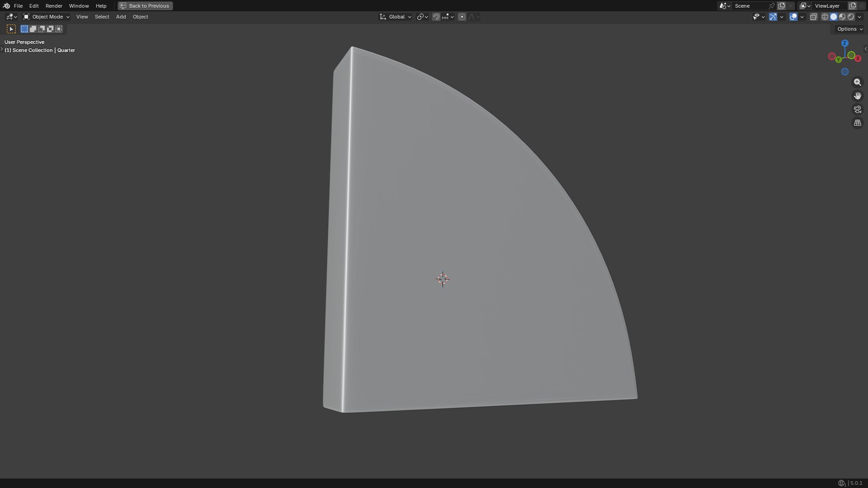This screenshot has height=488, width=868.
Task: Open the editor type dropdown
Action: point(11,17)
